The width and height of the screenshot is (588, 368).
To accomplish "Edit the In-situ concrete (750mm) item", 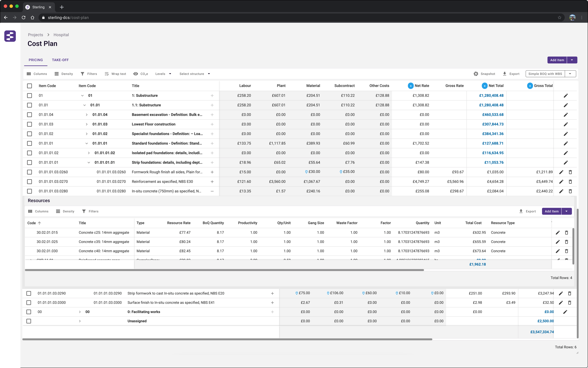I will pyautogui.click(x=561, y=191).
